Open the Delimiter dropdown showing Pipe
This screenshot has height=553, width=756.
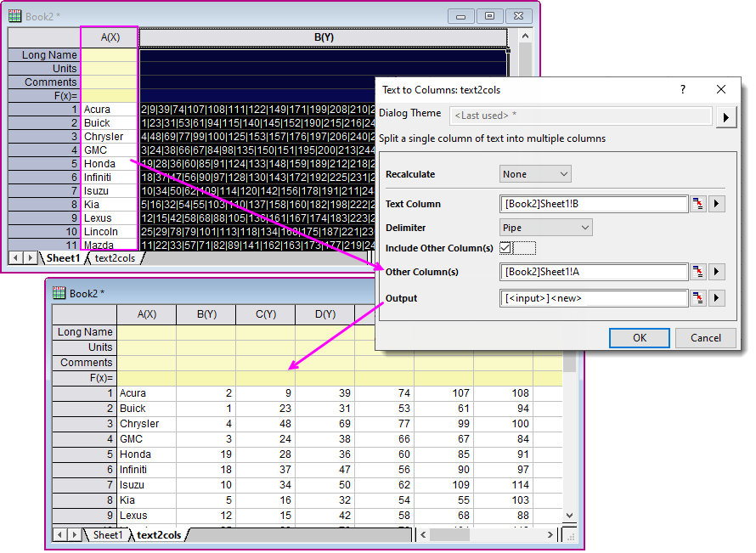point(546,228)
